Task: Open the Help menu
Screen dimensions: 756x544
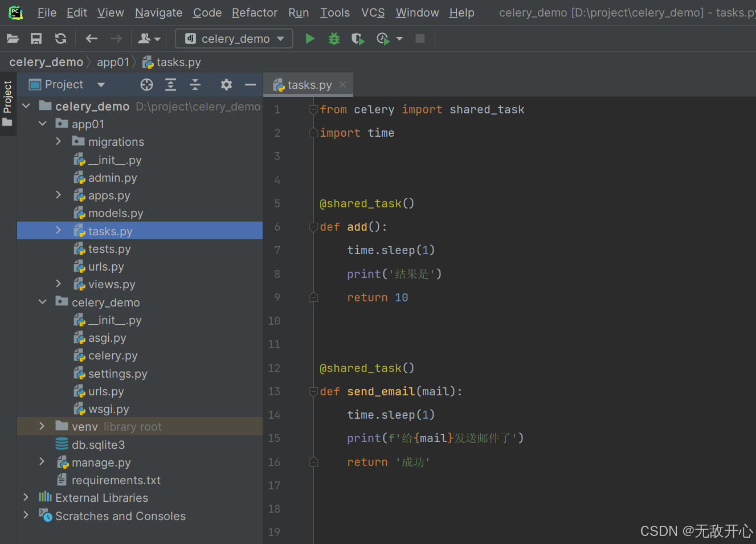Action: coord(461,13)
